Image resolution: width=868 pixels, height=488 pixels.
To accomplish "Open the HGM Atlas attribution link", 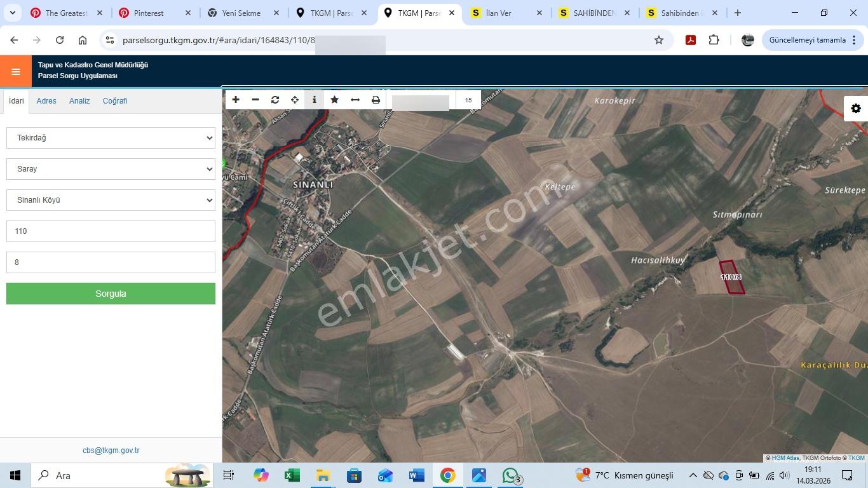I will pyautogui.click(x=785, y=458).
